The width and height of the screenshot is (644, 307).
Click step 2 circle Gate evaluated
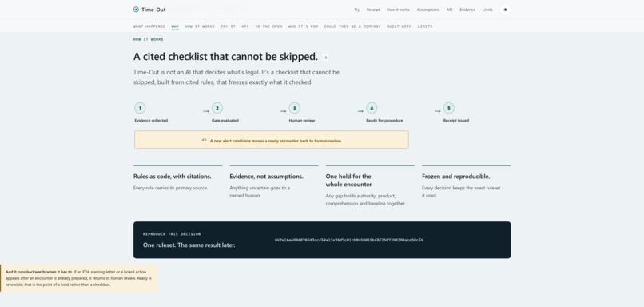tap(217, 108)
